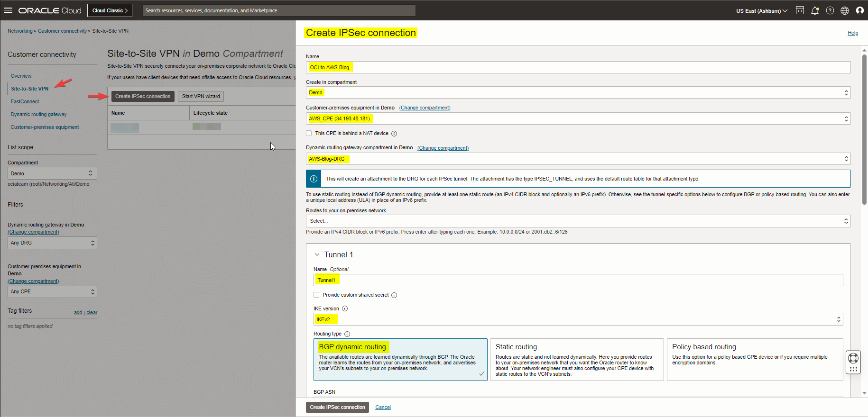Go to FastConnect in the sidebar
868x417 pixels.
[25, 101]
